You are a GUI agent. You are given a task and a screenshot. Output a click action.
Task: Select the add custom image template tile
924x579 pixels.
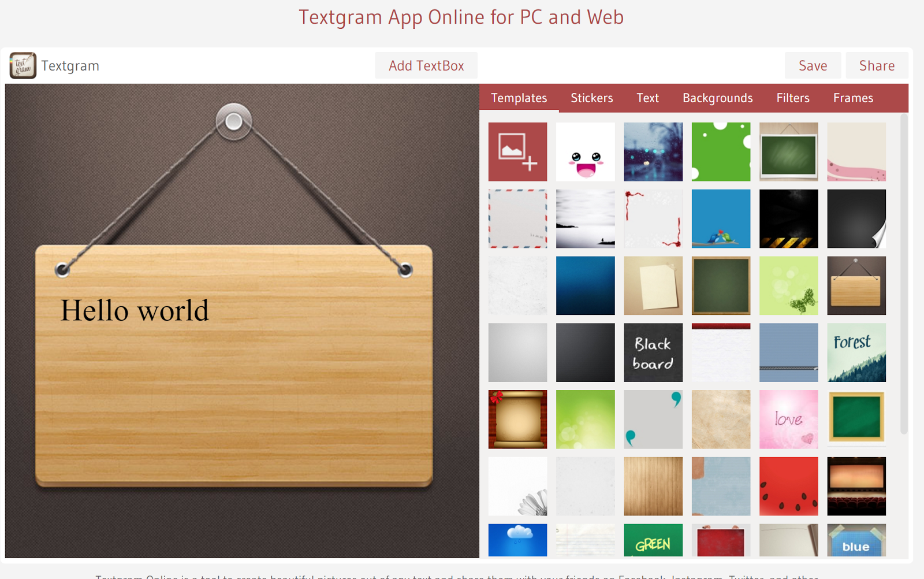[517, 151]
